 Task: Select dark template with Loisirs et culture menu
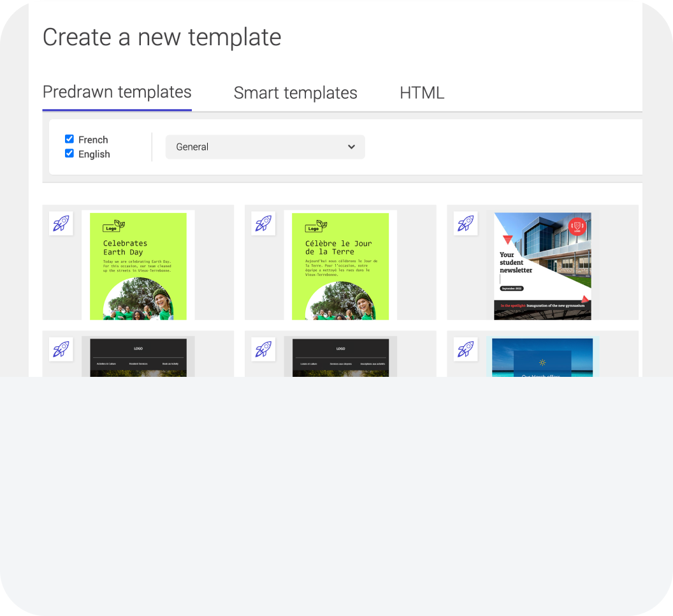(340, 357)
